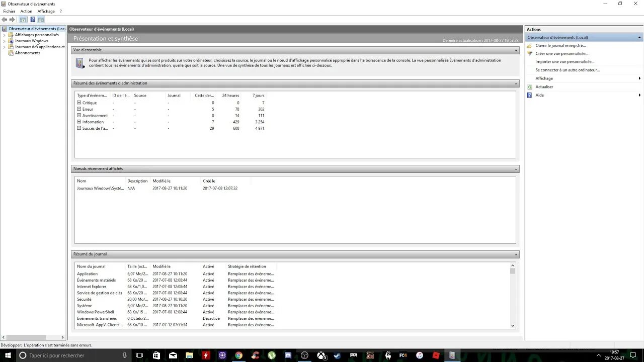The image size is (644, 362).
Task: Click the Actualiser action
Action: tap(544, 86)
